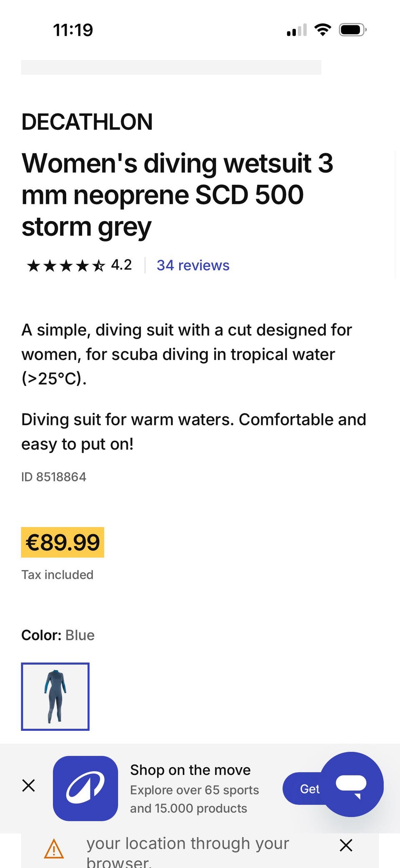Close the location warning notification

(346, 845)
